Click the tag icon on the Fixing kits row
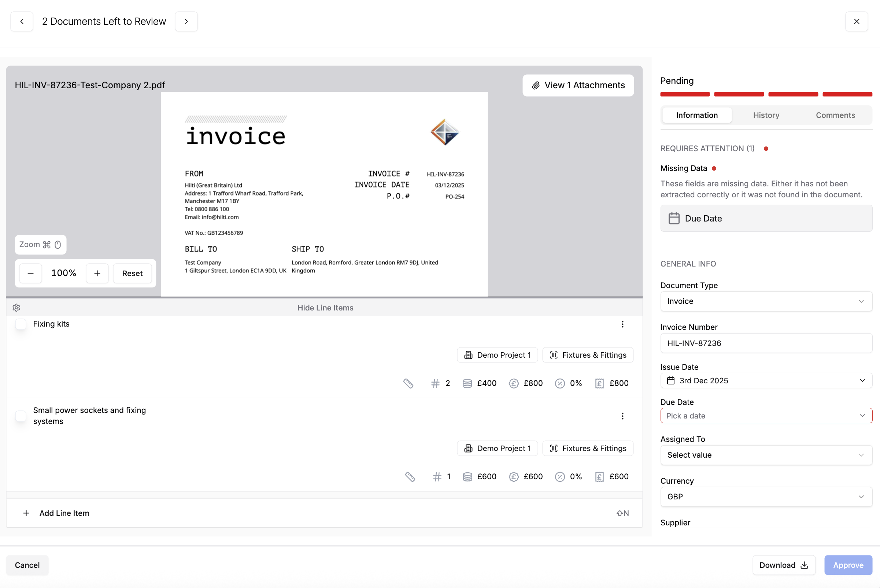This screenshot has height=588, width=880. [x=408, y=383]
